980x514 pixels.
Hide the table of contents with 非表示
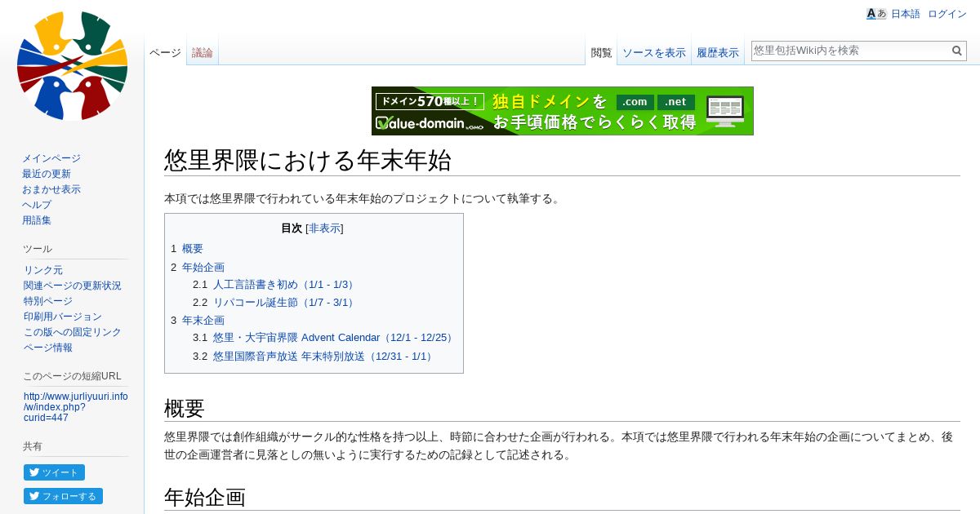324,228
